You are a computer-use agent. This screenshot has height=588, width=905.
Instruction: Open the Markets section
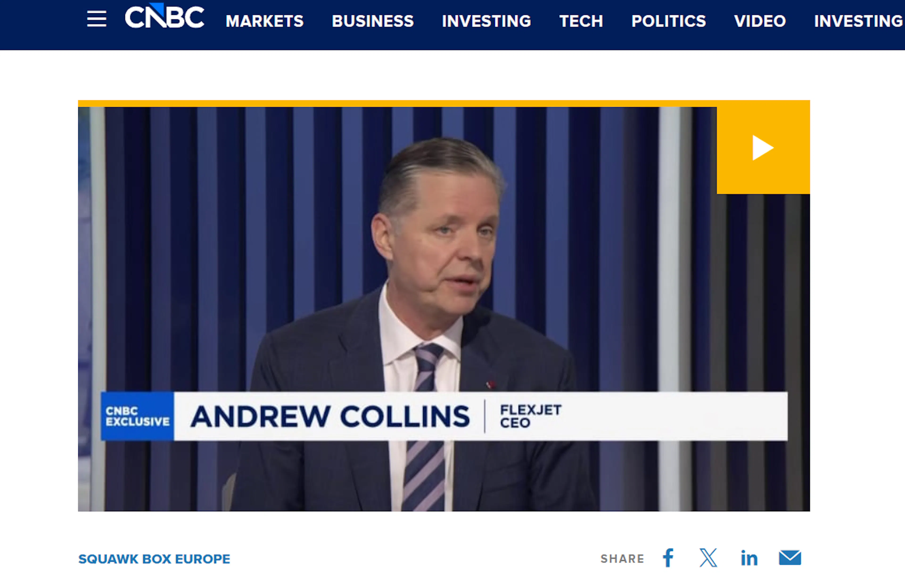click(x=265, y=21)
